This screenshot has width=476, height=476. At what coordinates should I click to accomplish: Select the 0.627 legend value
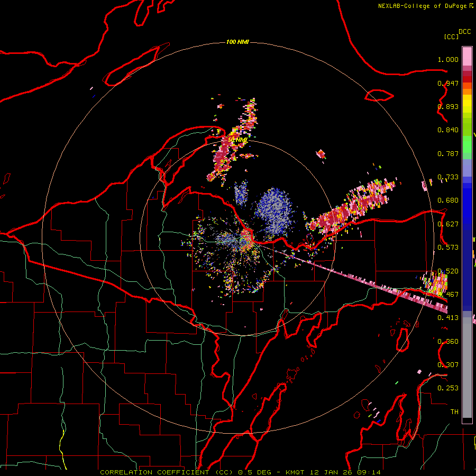448,224
